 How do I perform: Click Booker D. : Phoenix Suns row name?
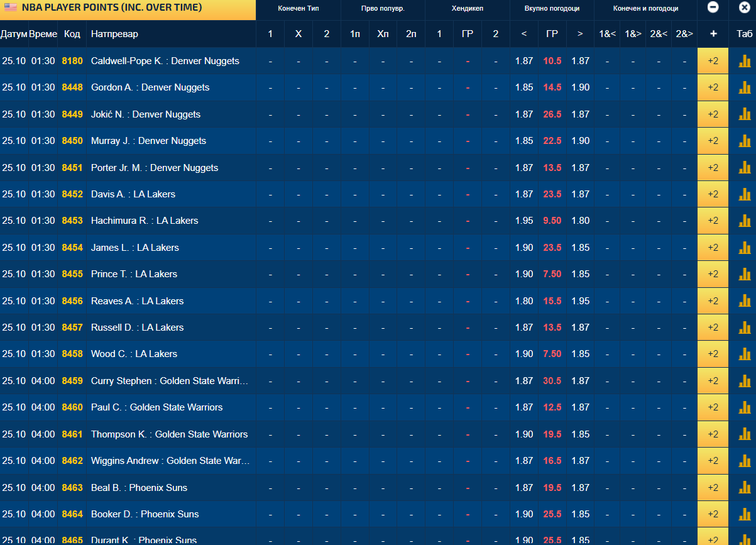tap(145, 514)
